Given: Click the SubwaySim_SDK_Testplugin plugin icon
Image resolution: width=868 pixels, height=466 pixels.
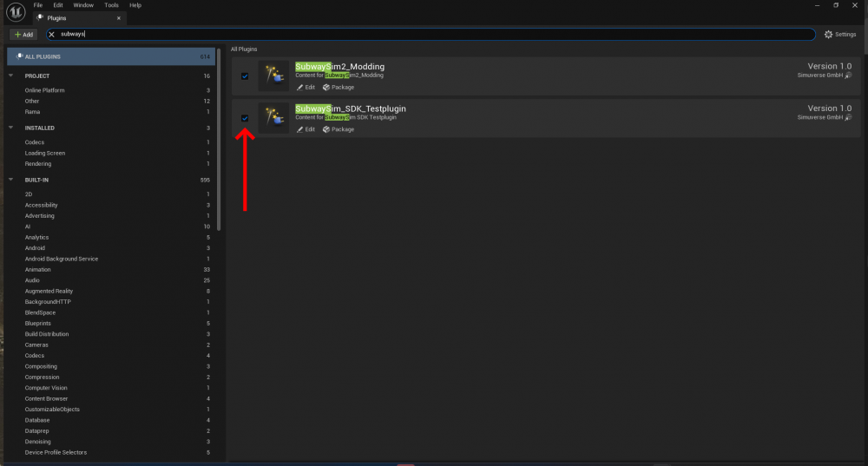Looking at the screenshot, I should click(273, 118).
